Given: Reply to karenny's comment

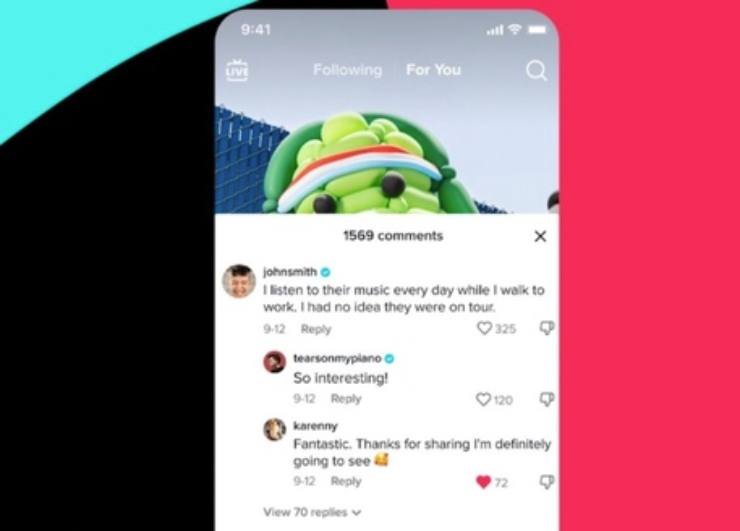Looking at the screenshot, I should tap(346, 481).
